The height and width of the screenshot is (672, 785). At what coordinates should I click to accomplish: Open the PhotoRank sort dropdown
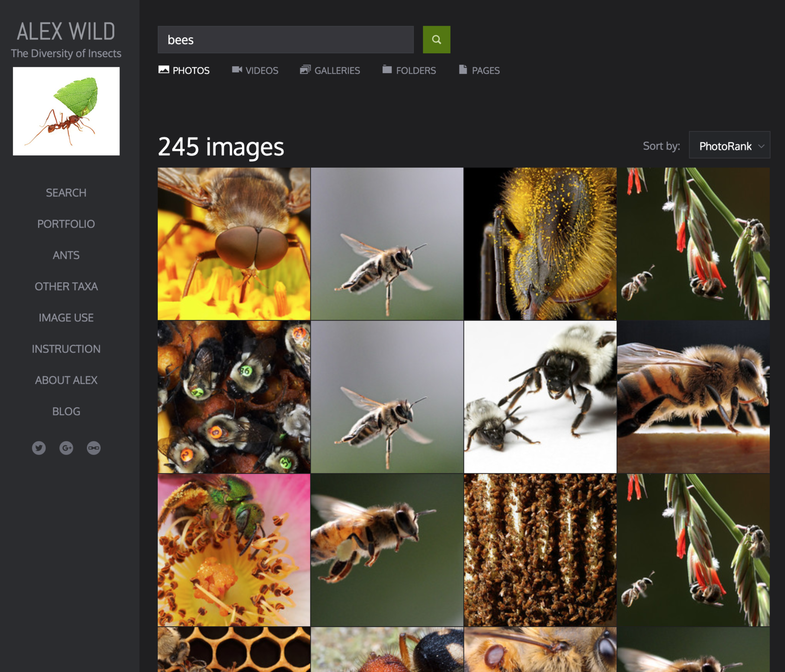click(x=729, y=145)
